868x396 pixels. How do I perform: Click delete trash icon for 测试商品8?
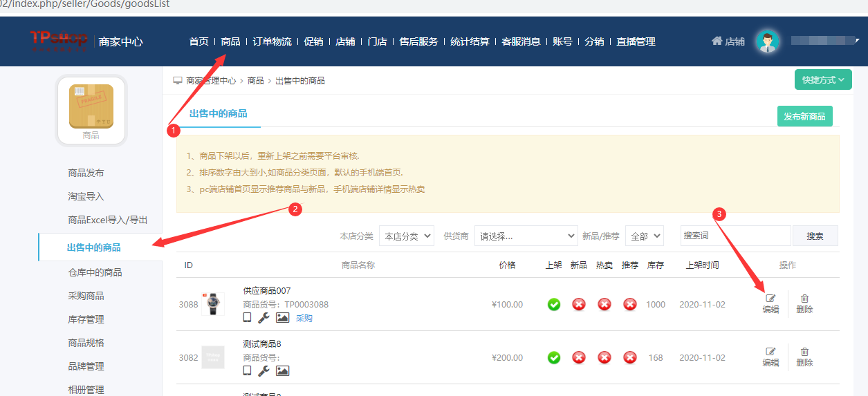tap(804, 352)
